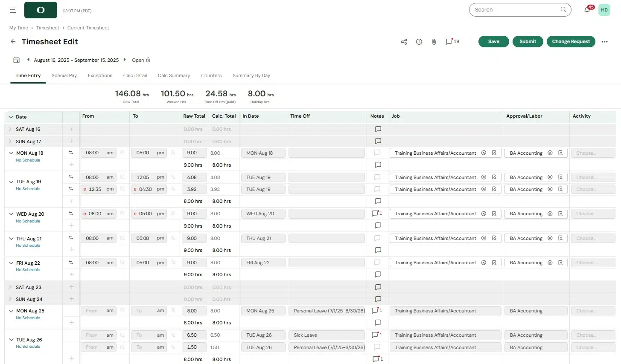621x364 pixels.
Task: Click the share timesheet icon
Action: (404, 42)
